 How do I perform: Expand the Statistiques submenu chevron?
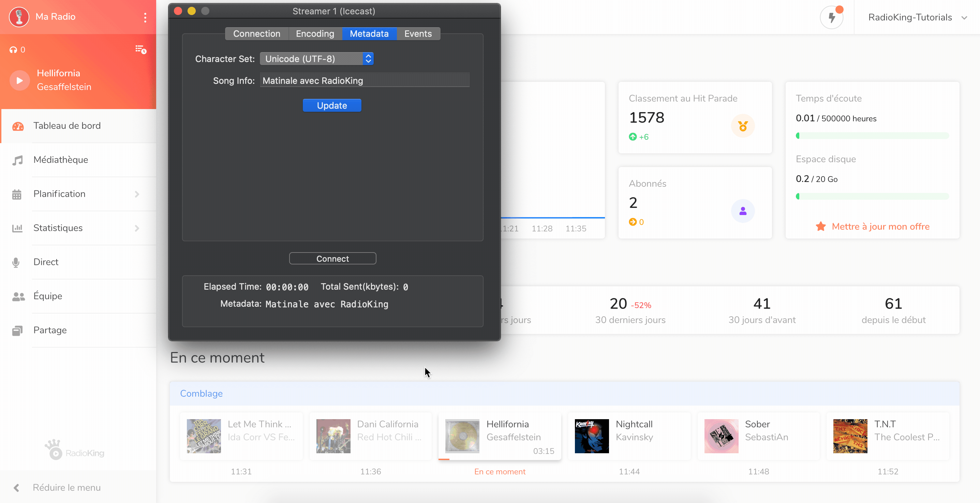[x=137, y=228]
